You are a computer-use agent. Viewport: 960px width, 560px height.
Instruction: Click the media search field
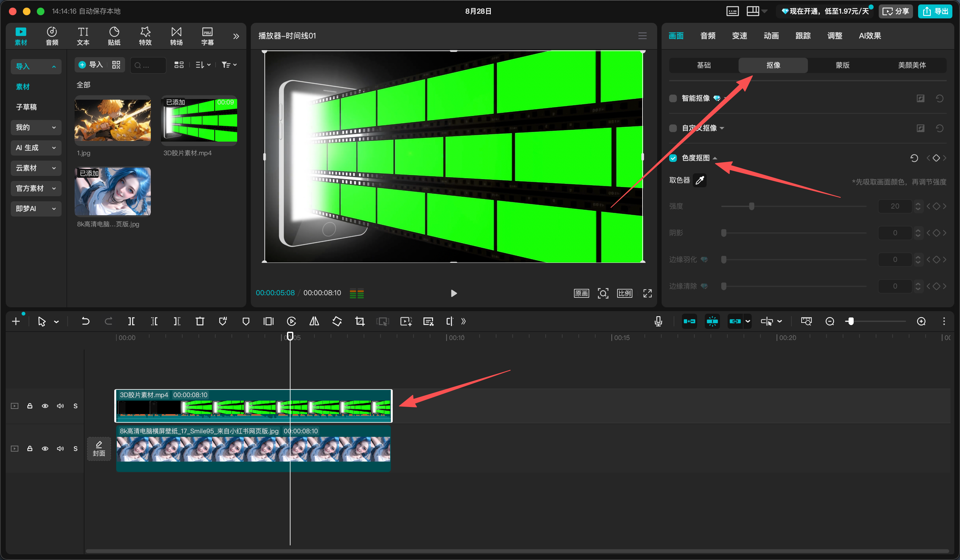click(x=148, y=65)
